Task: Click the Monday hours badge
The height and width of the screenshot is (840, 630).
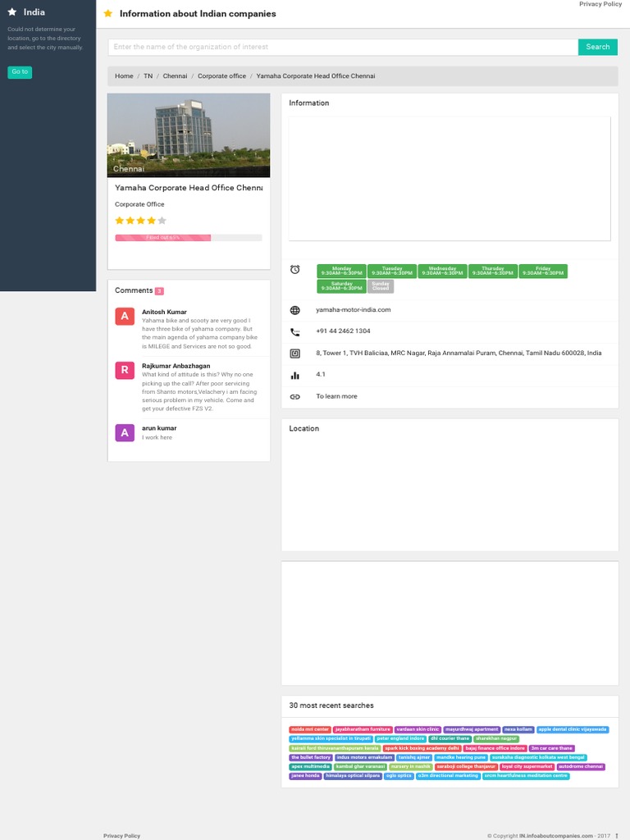Action: click(x=342, y=271)
